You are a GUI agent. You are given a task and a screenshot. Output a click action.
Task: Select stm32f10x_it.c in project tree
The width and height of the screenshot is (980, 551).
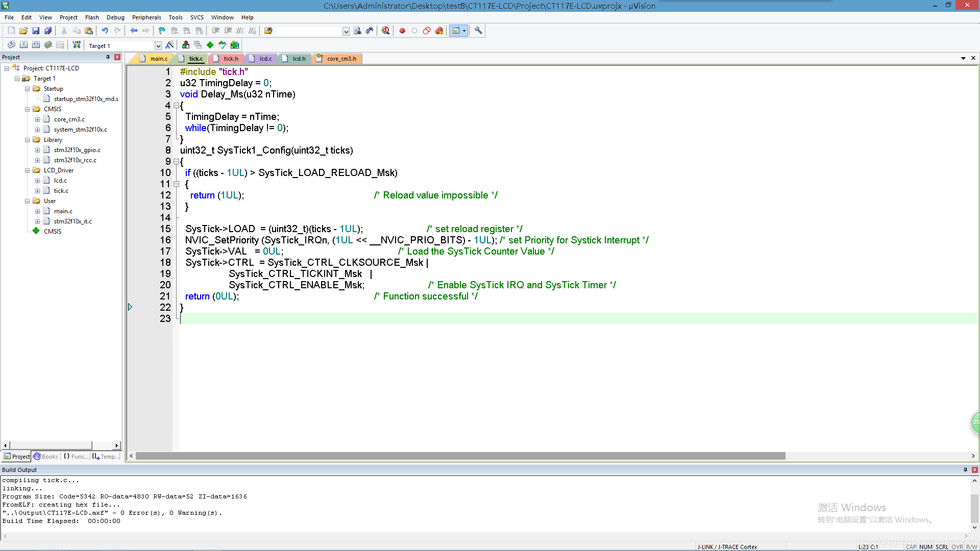point(72,221)
